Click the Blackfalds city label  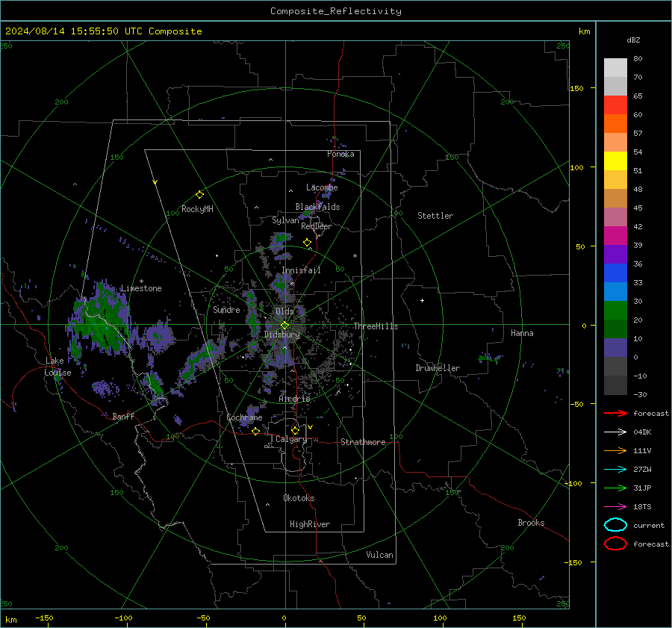click(317, 207)
